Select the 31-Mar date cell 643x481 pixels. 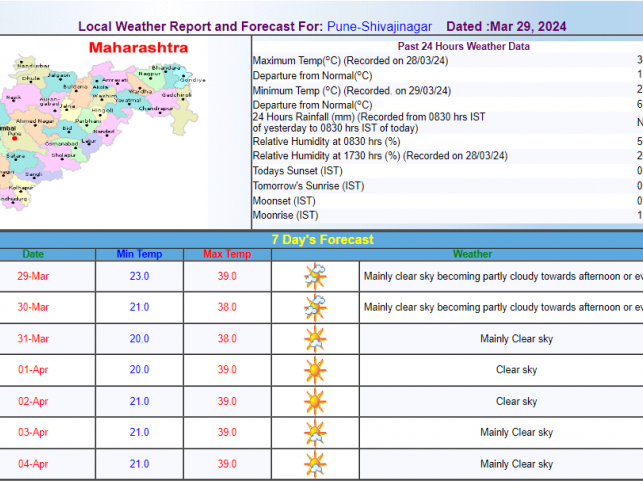pos(33,339)
